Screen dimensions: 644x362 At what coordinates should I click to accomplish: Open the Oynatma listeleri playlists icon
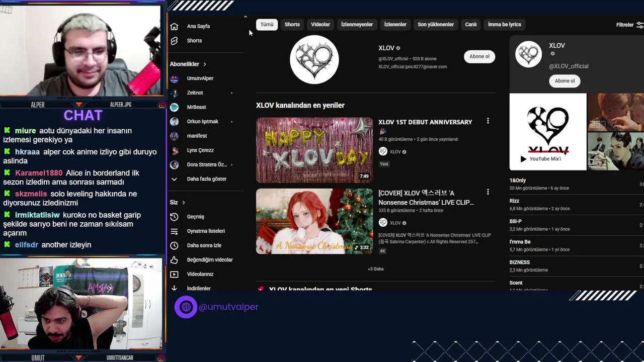pyautogui.click(x=174, y=231)
